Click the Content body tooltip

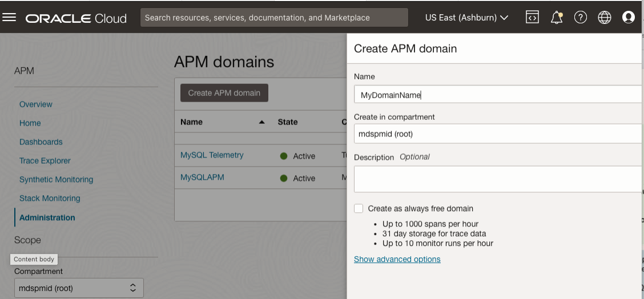pyautogui.click(x=34, y=259)
